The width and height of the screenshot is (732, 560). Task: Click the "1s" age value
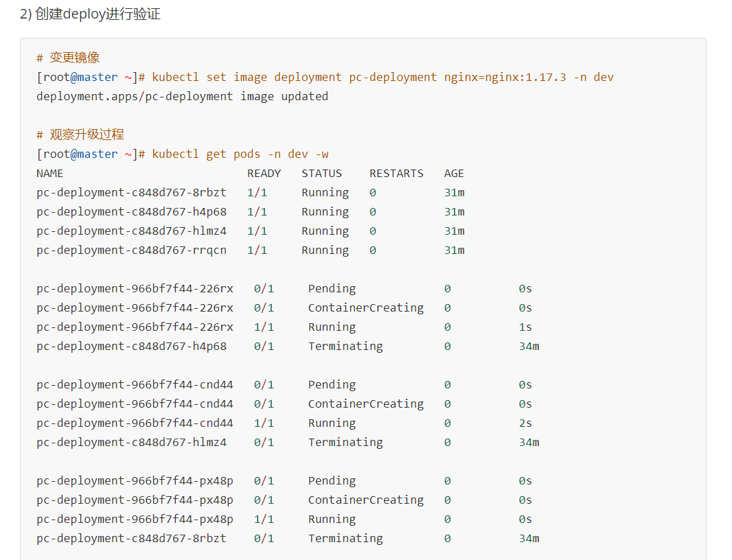(525, 327)
